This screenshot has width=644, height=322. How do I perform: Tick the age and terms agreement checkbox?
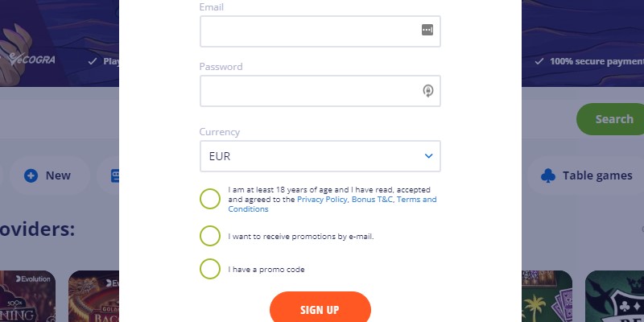[210, 199]
